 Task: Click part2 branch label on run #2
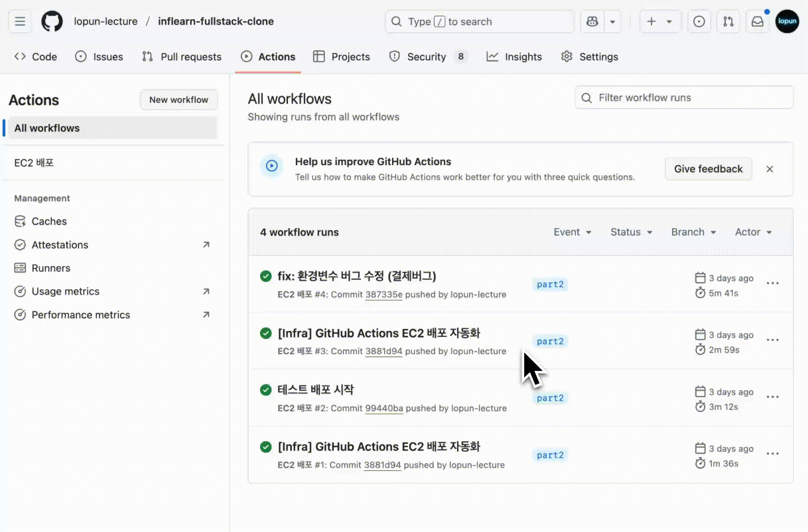550,398
